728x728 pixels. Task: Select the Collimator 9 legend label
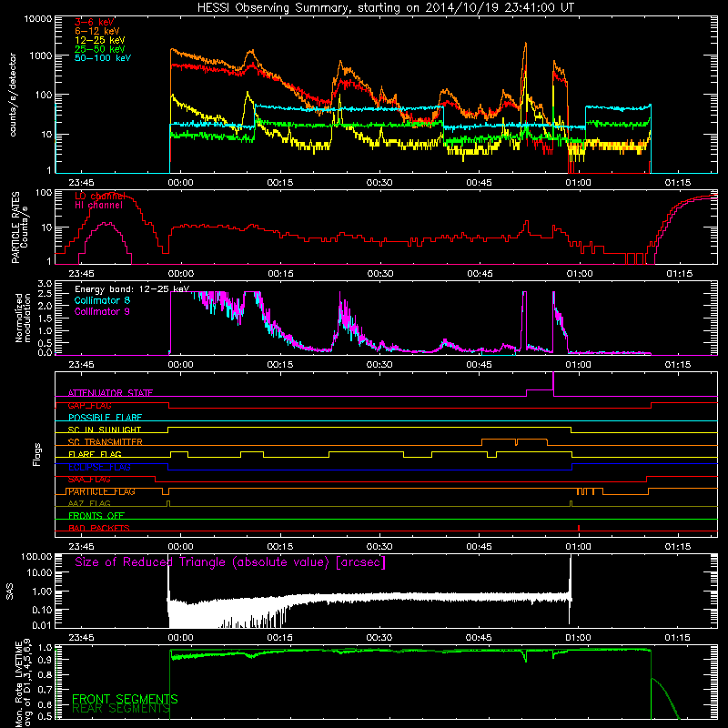(x=102, y=311)
